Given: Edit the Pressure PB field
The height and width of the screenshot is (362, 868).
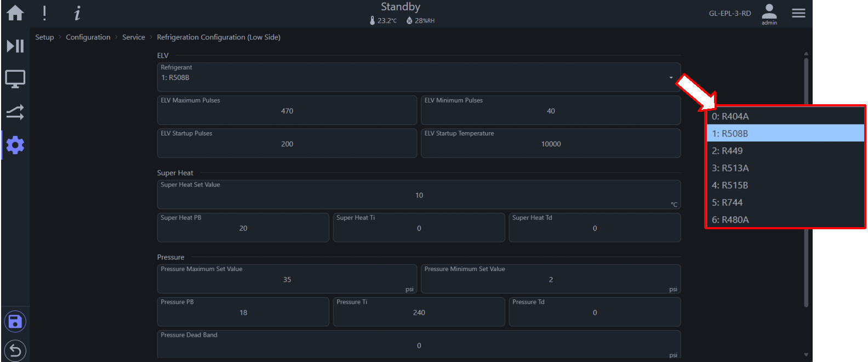Looking at the screenshot, I should pyautogui.click(x=243, y=312).
